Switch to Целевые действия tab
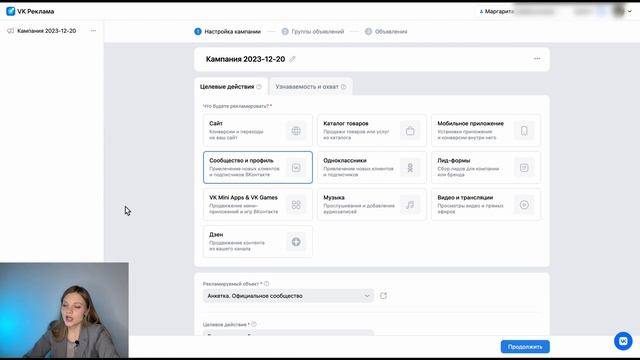The width and height of the screenshot is (640, 360). pos(231,87)
